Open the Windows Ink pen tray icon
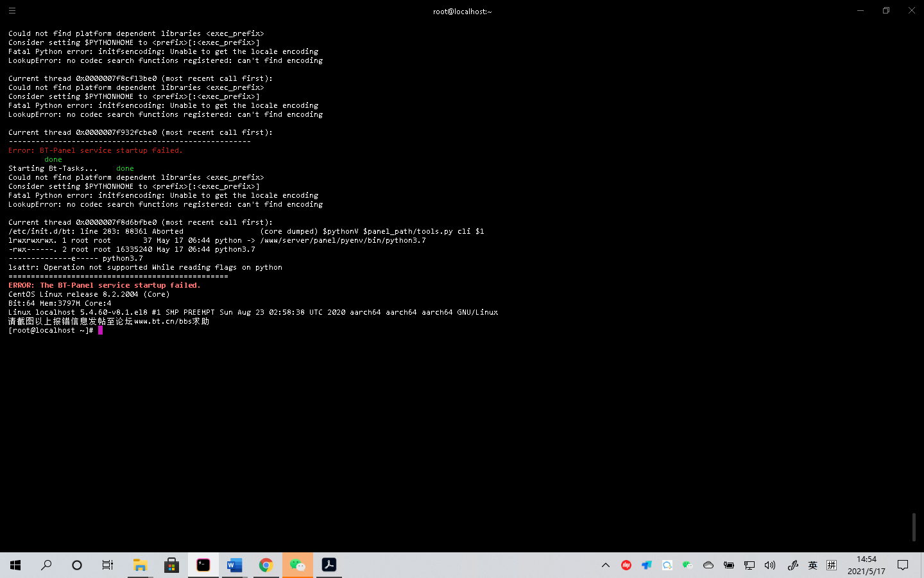This screenshot has width=924, height=578. coord(792,565)
